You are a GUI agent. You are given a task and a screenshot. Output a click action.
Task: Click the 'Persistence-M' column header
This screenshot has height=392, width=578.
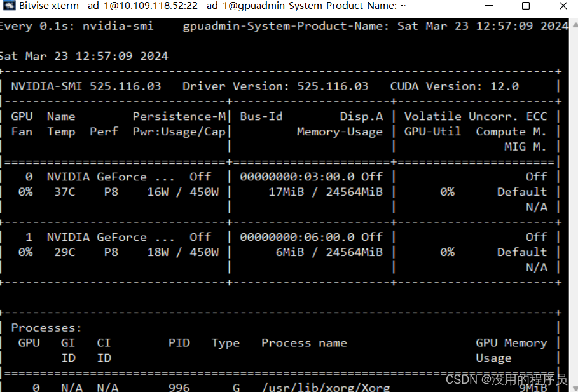(179, 116)
